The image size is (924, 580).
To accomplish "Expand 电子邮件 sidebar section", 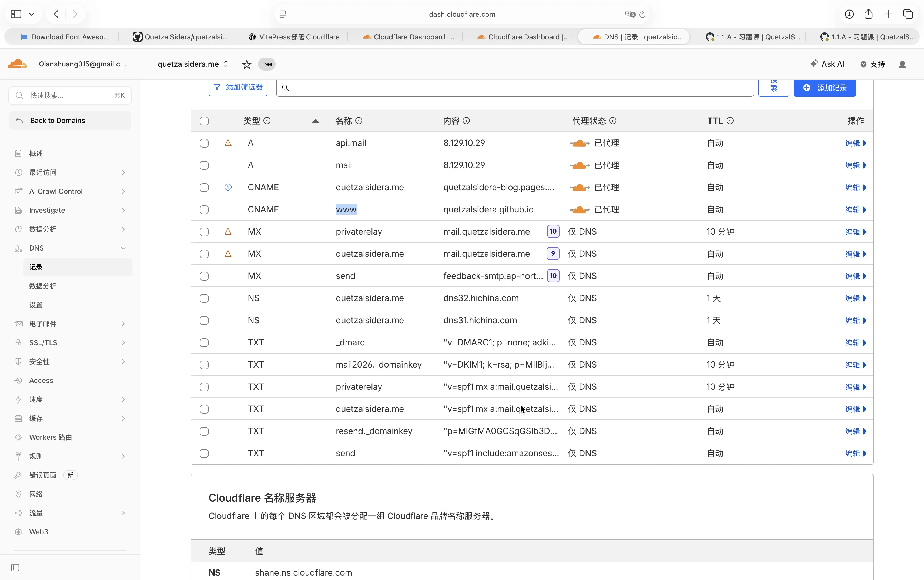I will point(123,324).
